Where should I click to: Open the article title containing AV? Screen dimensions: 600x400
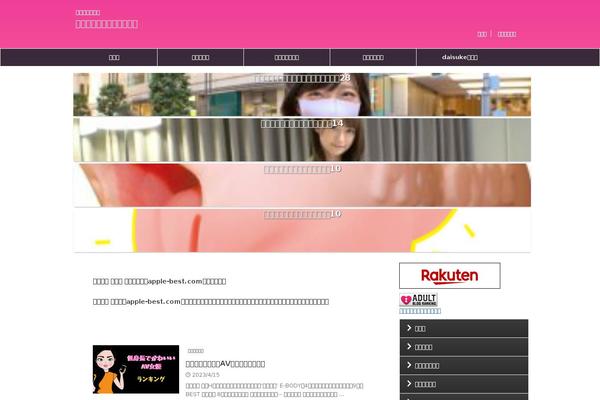225,364
